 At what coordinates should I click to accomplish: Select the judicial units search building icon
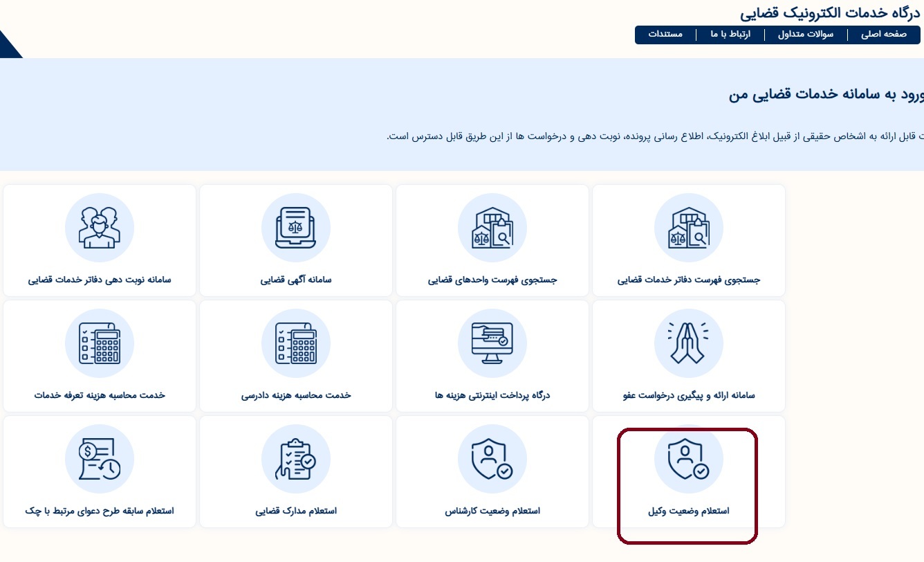tap(492, 227)
